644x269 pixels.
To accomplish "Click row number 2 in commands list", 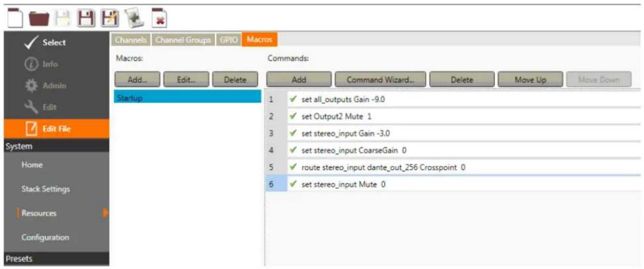I will click(276, 117).
